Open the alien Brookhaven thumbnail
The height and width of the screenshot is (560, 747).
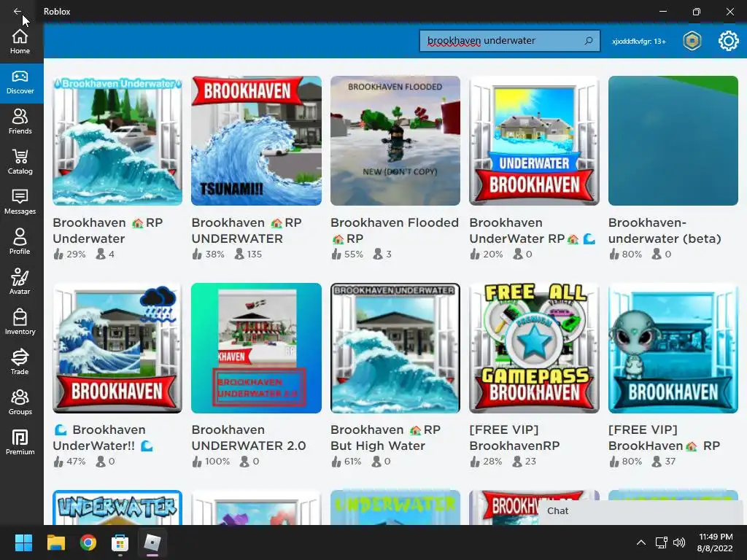pos(673,348)
